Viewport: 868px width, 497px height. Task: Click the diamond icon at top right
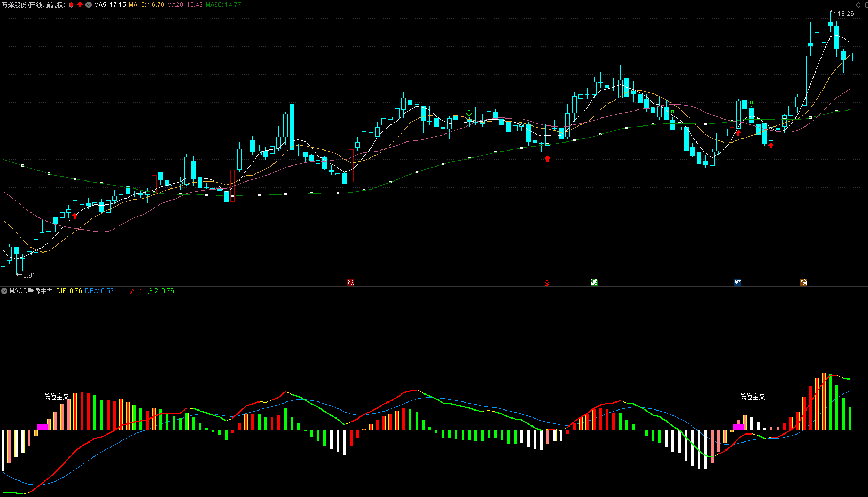[859, 5]
